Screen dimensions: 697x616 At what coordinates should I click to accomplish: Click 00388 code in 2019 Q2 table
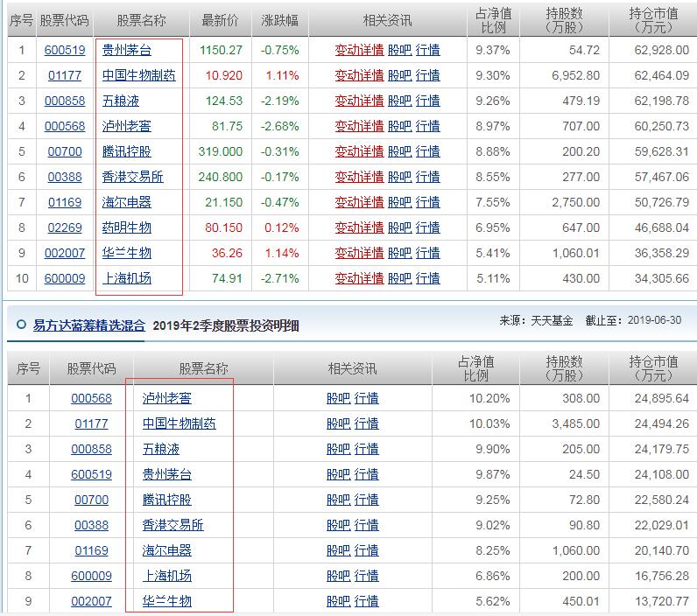tap(92, 525)
